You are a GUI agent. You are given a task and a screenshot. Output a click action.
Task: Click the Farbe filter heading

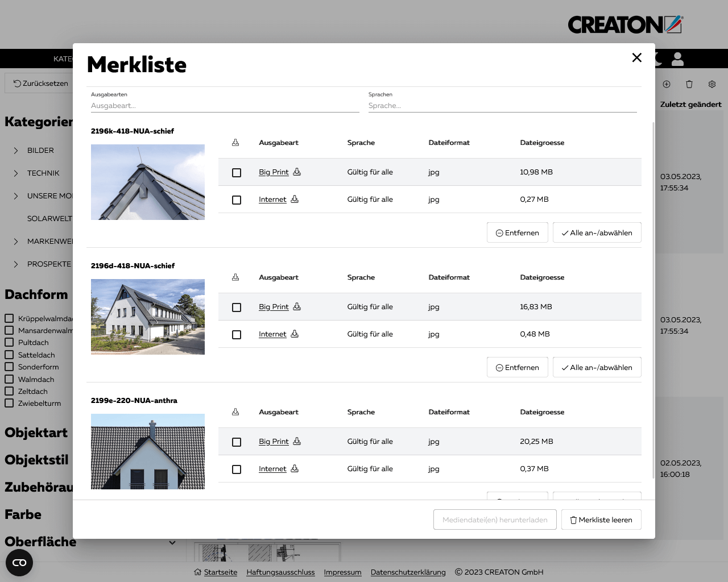(23, 514)
